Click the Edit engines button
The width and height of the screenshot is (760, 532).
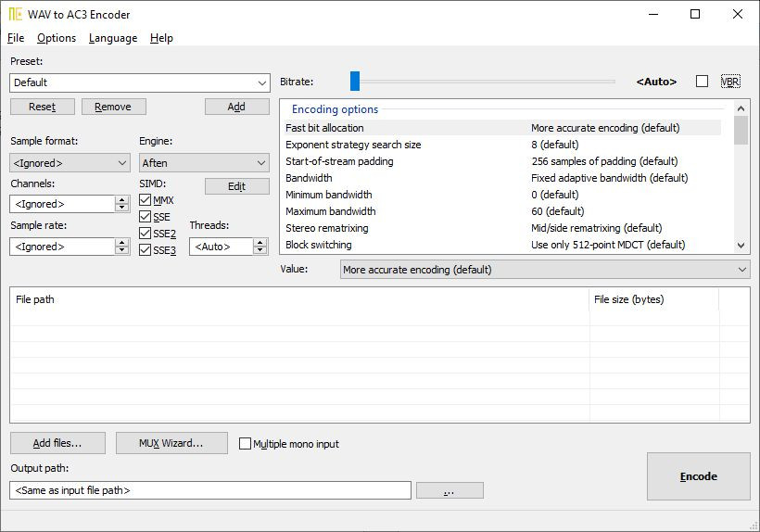point(237,186)
